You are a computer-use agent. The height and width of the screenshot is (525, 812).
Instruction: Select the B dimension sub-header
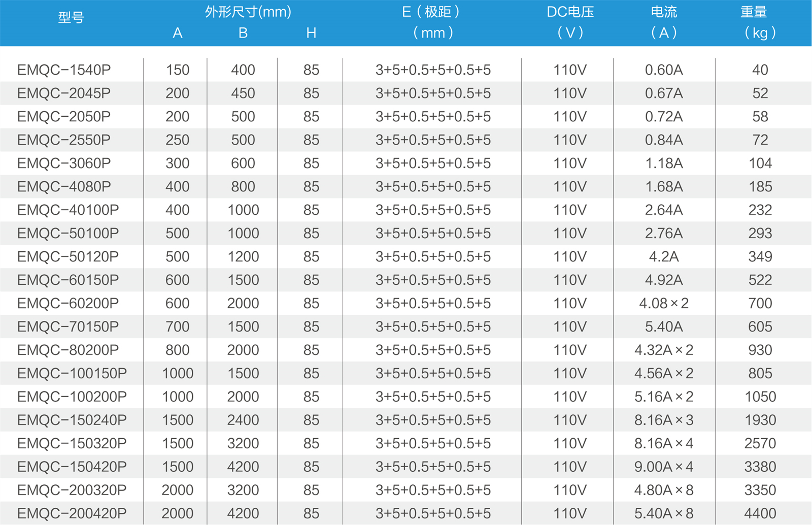(243, 33)
